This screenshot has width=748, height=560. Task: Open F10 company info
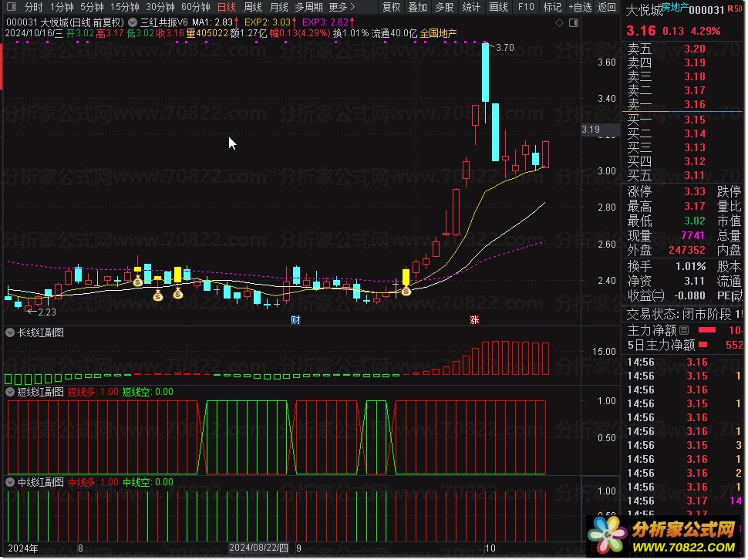526,7
